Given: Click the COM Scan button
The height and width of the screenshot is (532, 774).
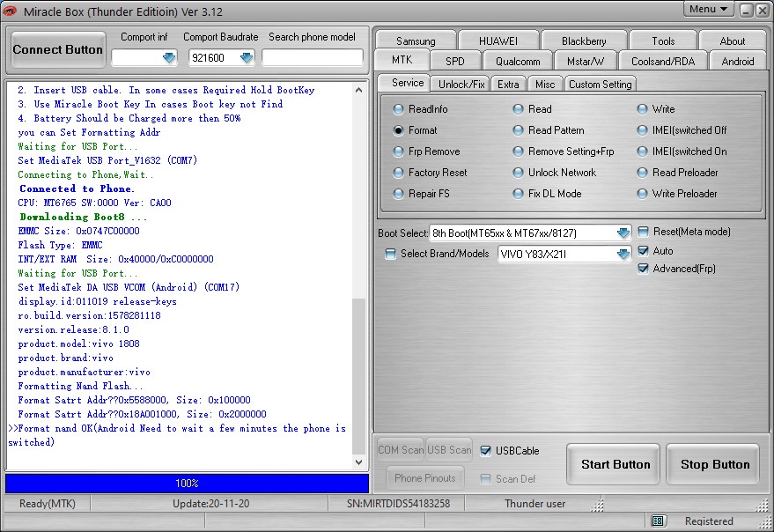Looking at the screenshot, I should pos(401,450).
